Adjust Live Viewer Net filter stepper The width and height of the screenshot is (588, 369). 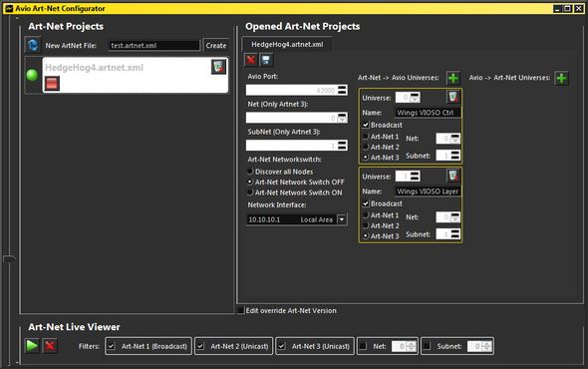point(411,346)
